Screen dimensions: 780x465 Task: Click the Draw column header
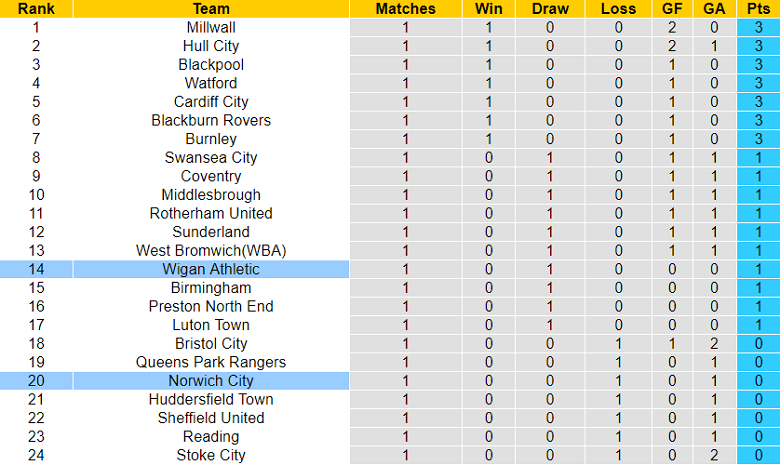point(551,9)
